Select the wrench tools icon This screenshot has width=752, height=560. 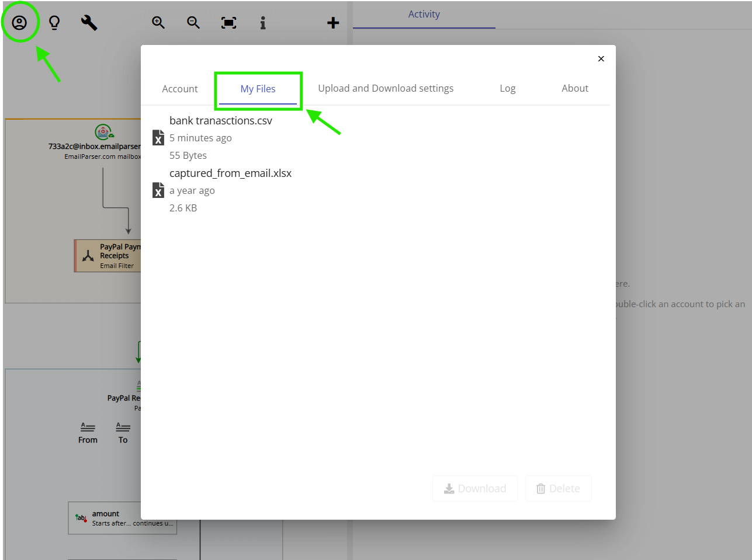point(89,22)
